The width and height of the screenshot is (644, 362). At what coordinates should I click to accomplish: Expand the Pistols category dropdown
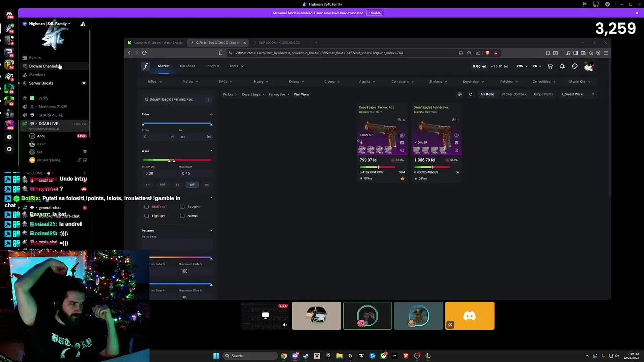point(190,82)
